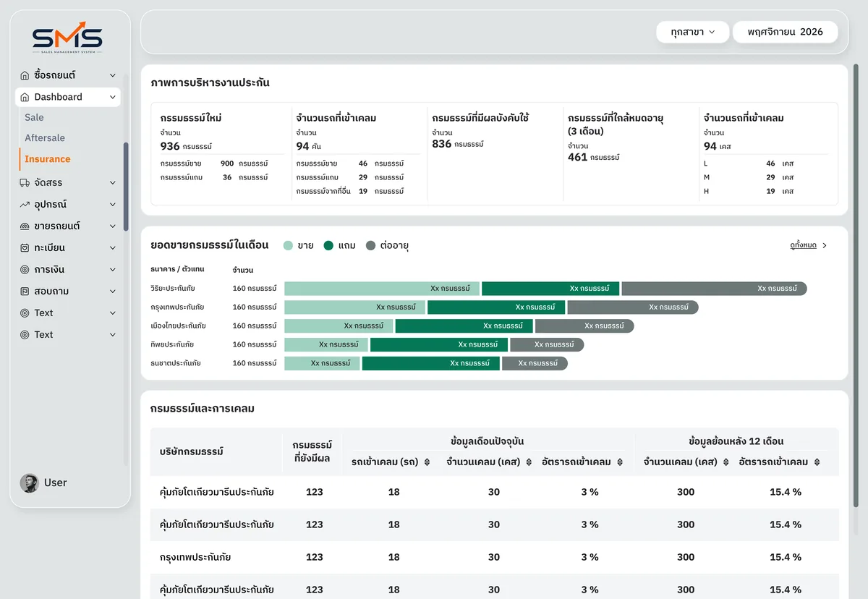Click the บริษัทกรมธรรม์ column header

pyautogui.click(x=192, y=451)
